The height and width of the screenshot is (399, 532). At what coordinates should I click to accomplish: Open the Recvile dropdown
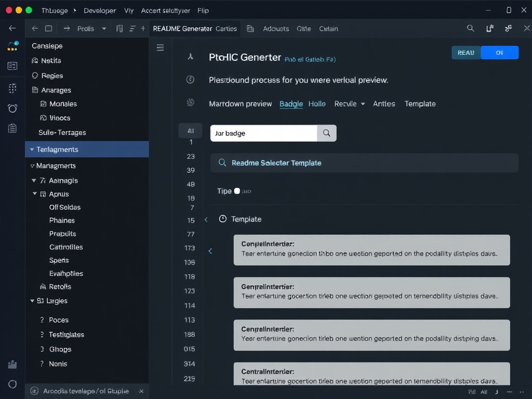click(x=349, y=103)
